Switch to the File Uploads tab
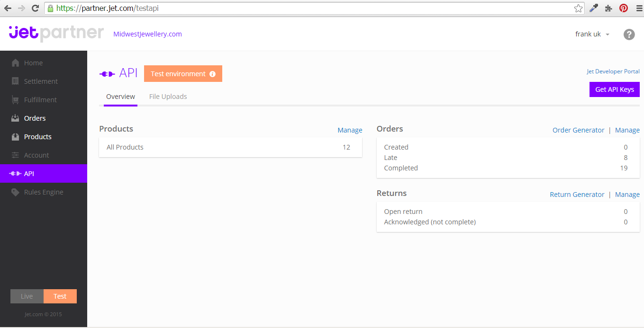644x328 pixels. (168, 97)
